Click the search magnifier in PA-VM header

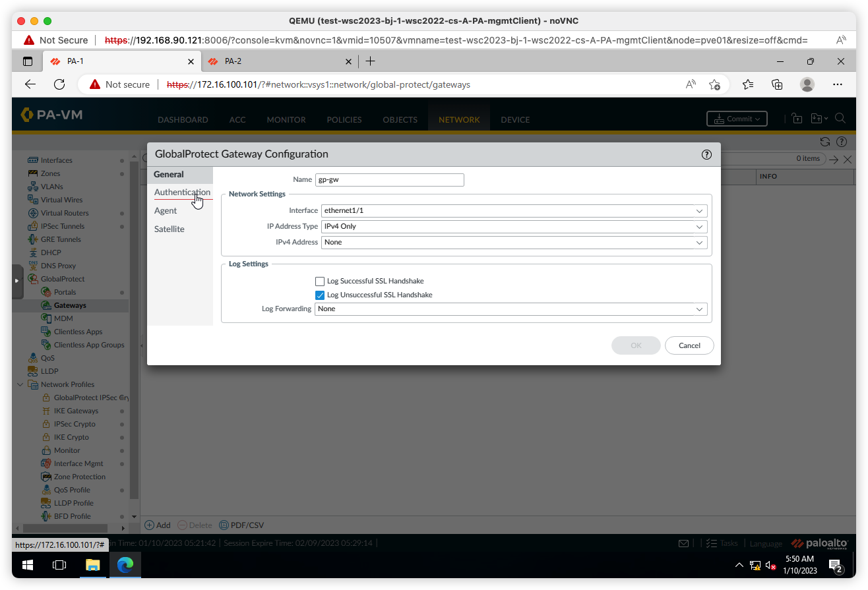pyautogui.click(x=840, y=119)
